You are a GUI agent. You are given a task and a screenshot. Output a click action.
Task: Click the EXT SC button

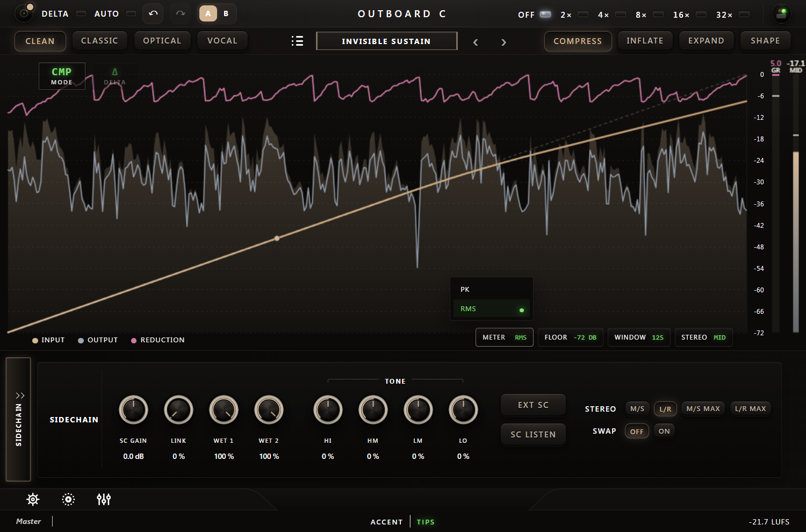click(533, 405)
